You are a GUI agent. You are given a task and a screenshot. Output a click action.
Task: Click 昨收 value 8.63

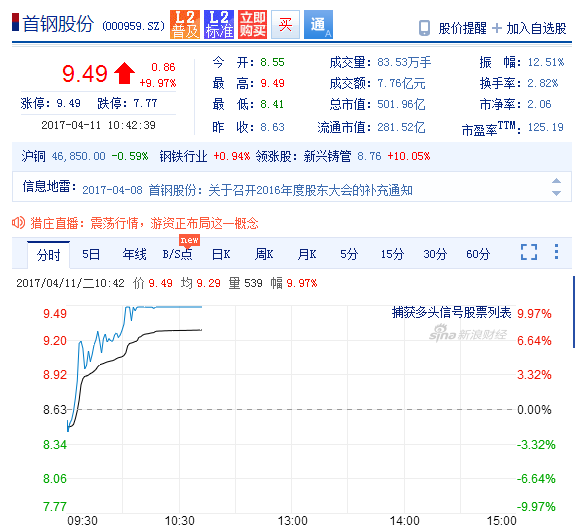pyautogui.click(x=272, y=127)
